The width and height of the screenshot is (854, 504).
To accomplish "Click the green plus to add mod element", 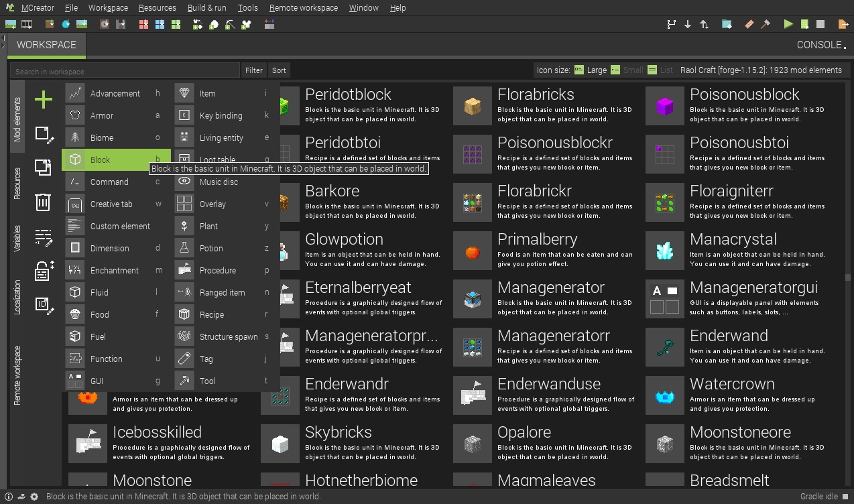I will (44, 100).
